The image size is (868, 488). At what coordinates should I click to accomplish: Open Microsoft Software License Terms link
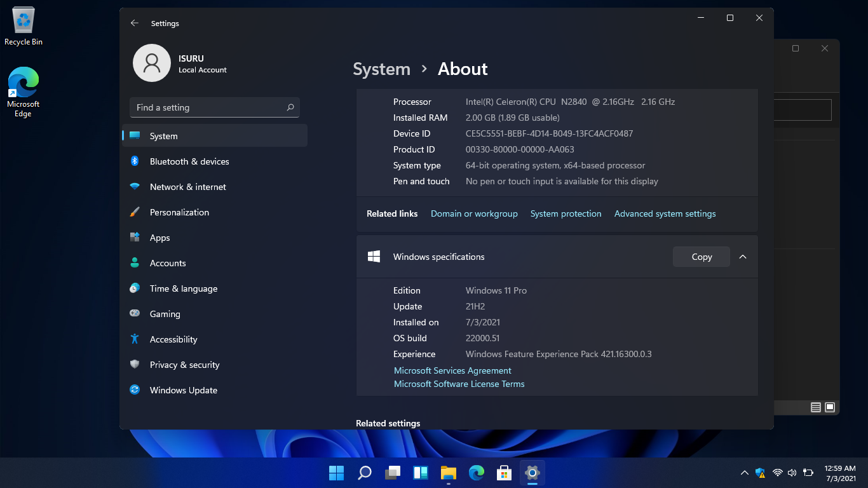[459, 384]
